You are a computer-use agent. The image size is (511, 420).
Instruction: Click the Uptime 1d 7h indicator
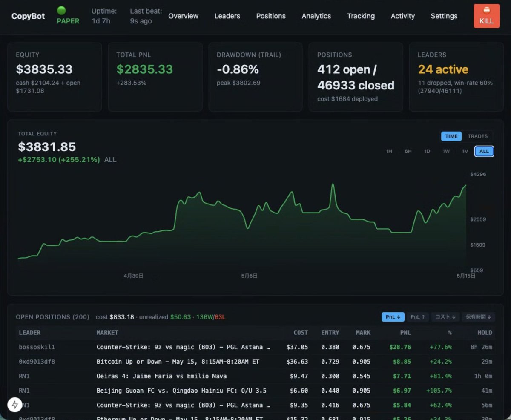coord(104,16)
